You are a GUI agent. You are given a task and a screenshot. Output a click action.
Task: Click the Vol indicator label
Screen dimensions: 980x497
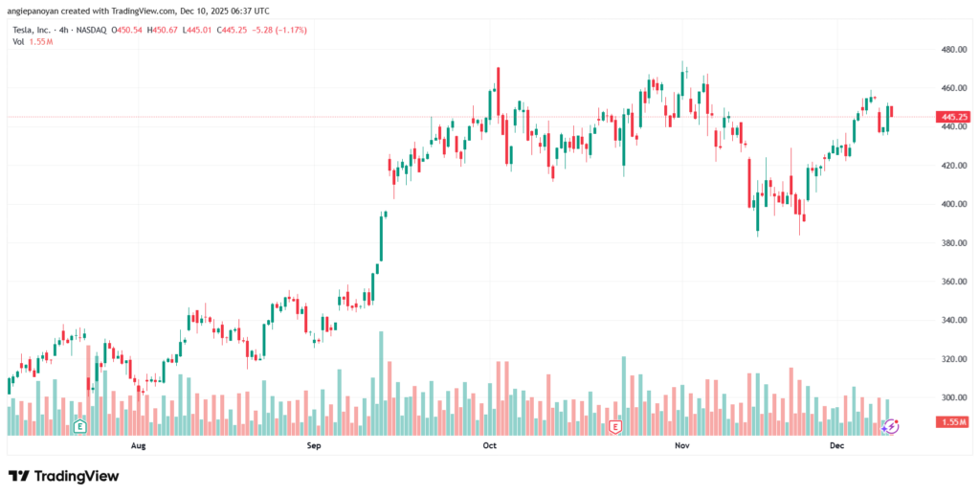click(x=17, y=42)
